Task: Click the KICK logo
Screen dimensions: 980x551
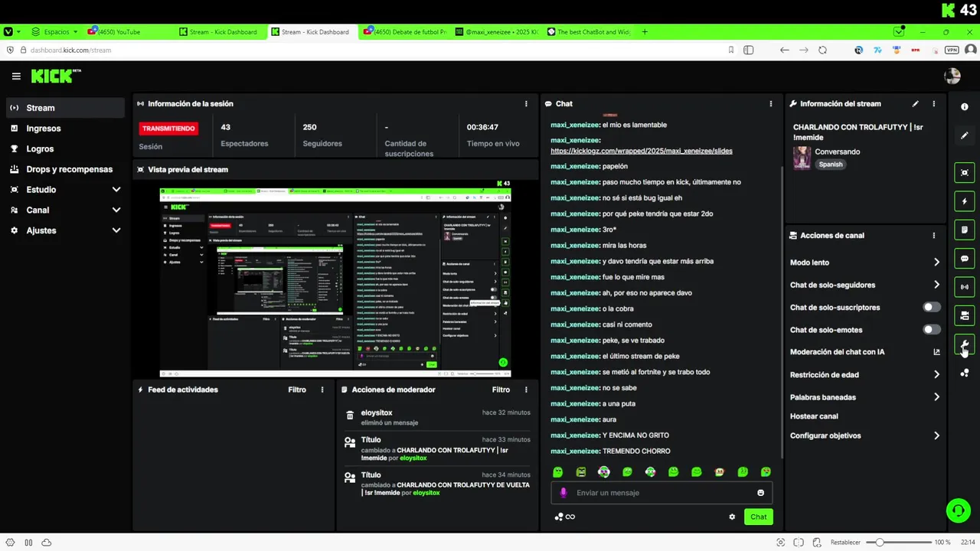Action: pos(56,76)
